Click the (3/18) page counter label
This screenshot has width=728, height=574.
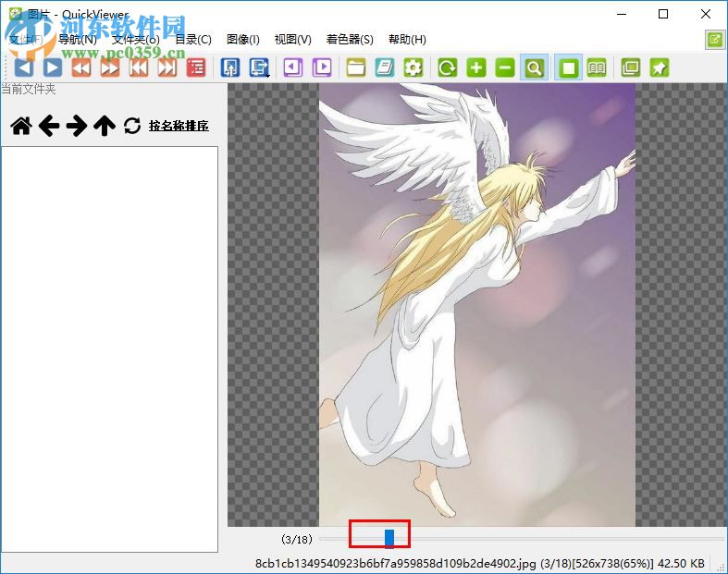point(297,539)
